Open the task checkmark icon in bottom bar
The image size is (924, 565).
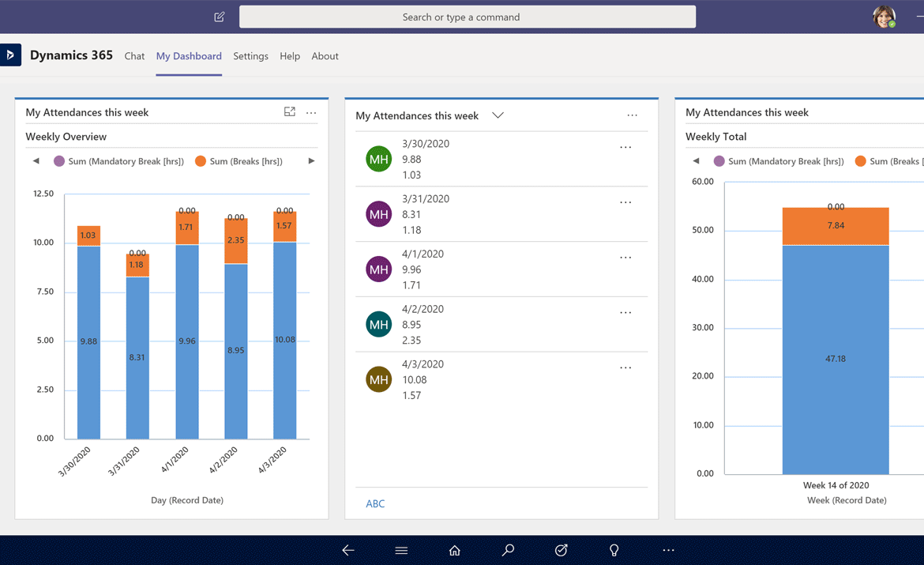pos(562,550)
